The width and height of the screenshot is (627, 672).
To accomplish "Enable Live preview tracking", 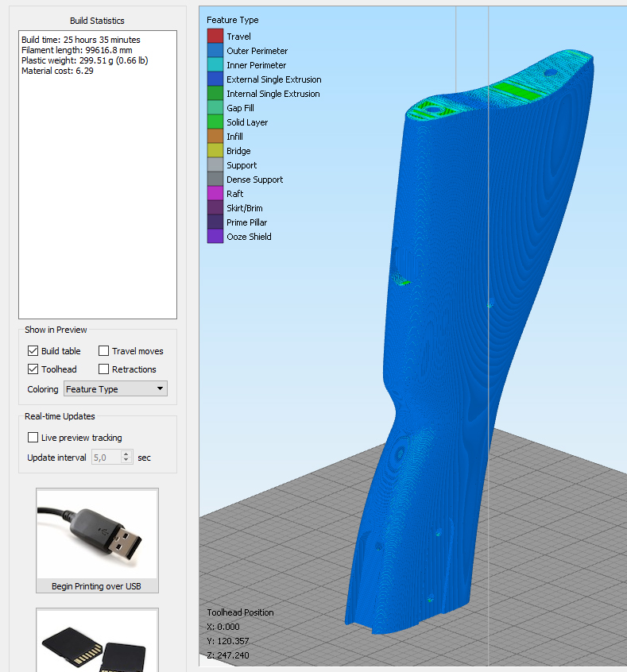I will tap(33, 437).
